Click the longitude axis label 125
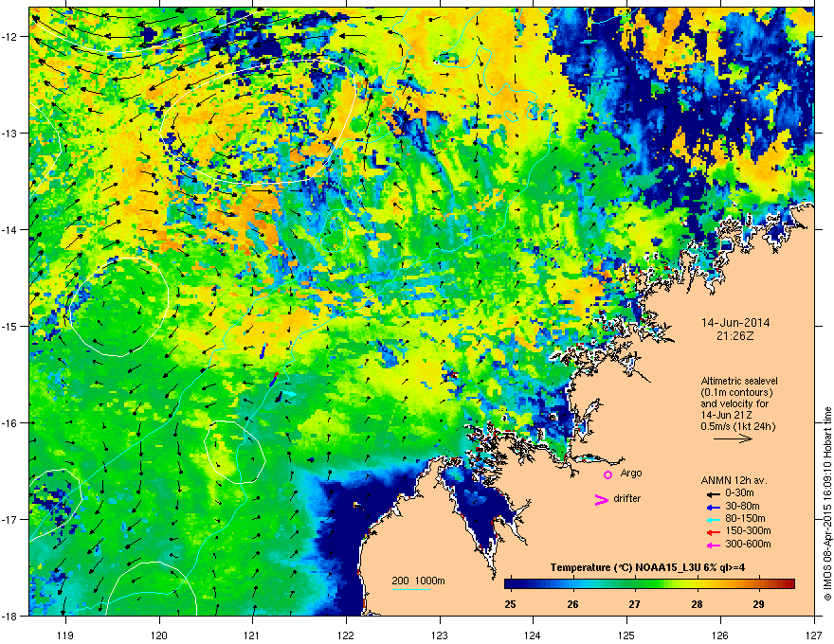Viewport: 834px width, 644px height. click(x=626, y=635)
